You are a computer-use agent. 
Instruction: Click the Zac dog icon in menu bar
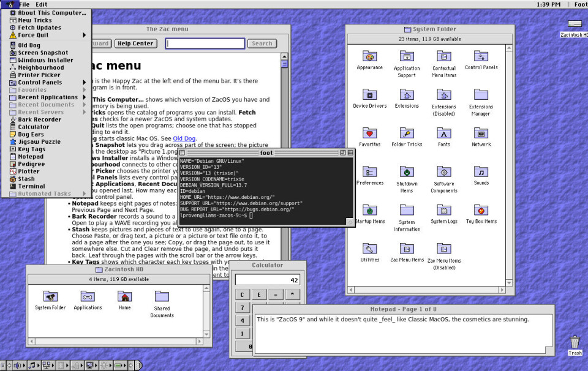pos(9,4)
